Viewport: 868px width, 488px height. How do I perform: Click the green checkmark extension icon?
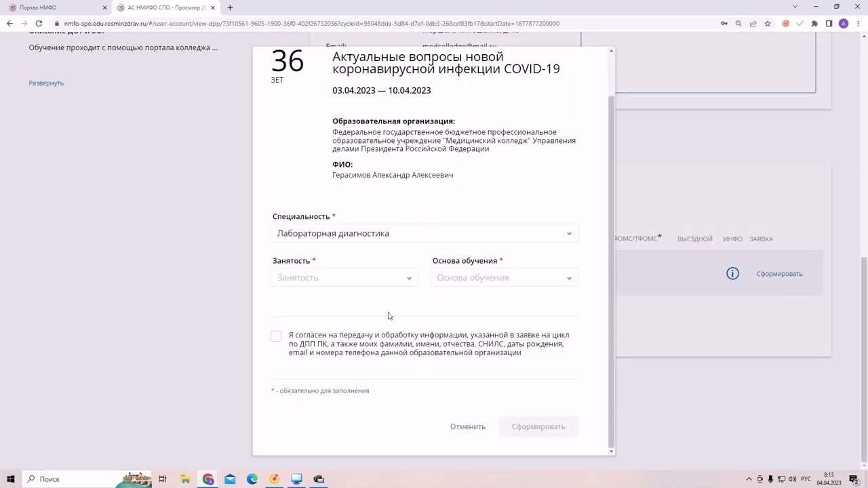coord(800,24)
